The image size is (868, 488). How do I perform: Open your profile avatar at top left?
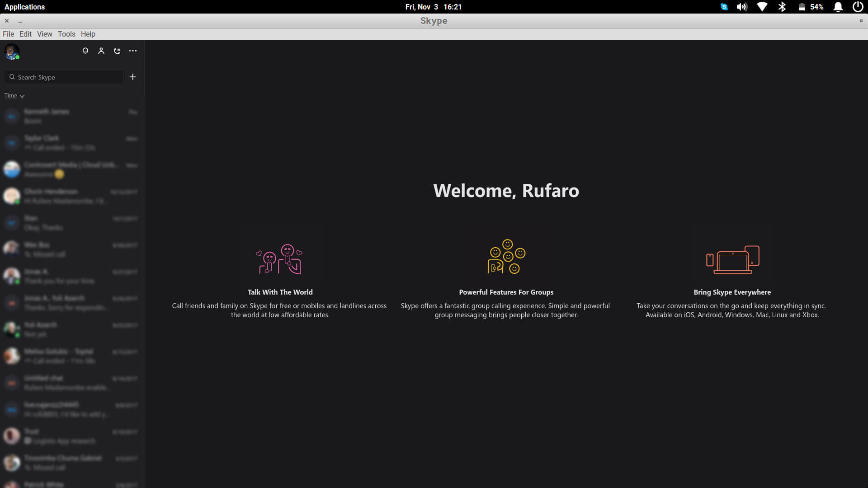point(12,52)
